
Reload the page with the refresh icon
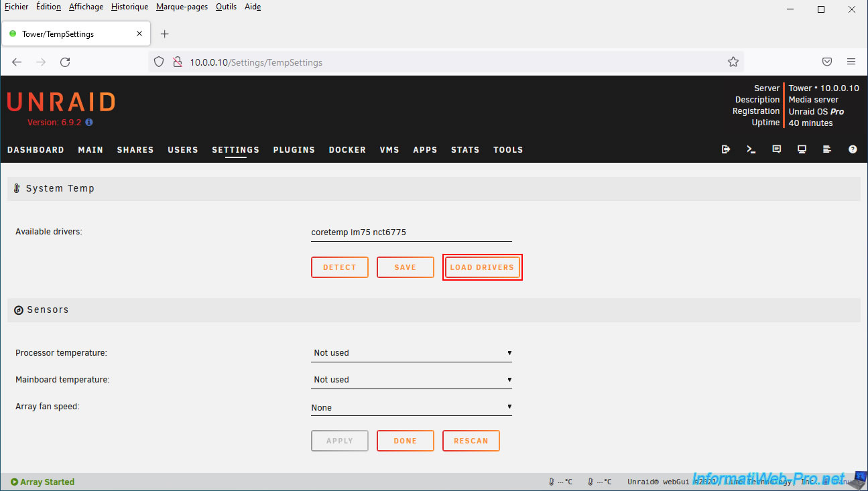(x=65, y=62)
